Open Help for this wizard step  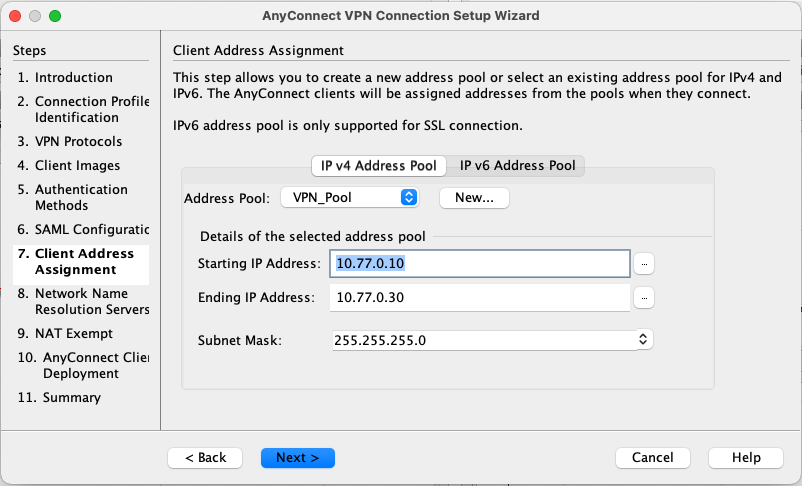pos(745,457)
